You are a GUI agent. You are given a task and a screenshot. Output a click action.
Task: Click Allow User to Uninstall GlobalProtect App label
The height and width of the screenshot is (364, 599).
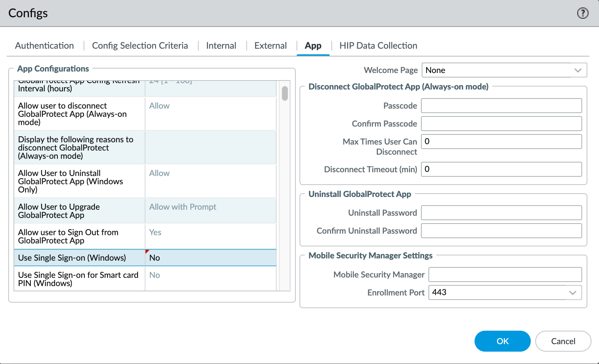(x=70, y=181)
